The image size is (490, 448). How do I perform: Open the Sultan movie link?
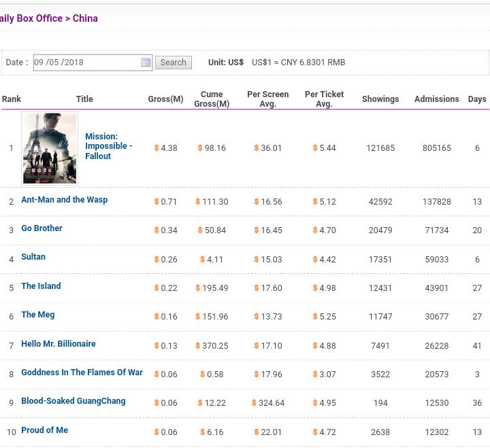[33, 257]
